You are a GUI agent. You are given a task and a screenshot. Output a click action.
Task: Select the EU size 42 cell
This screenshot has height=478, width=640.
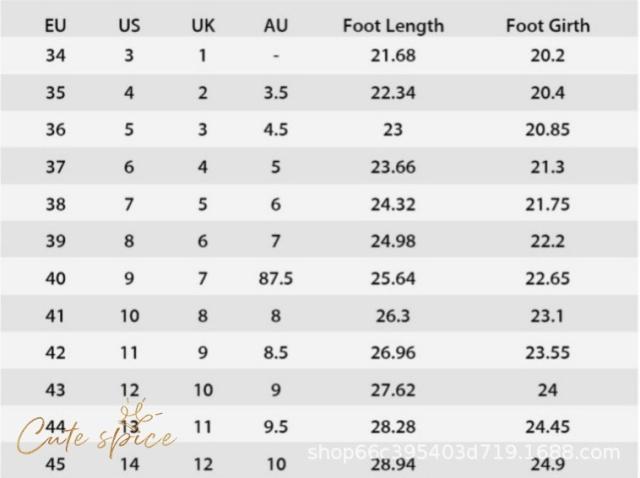click(56, 353)
